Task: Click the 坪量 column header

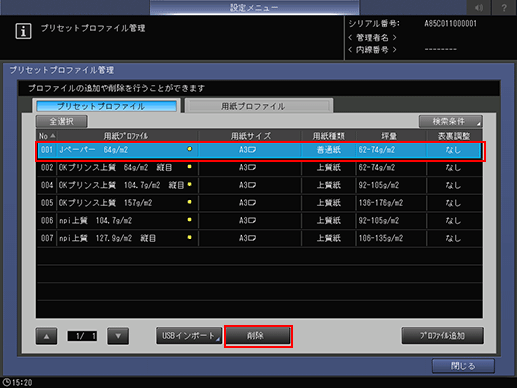Action: point(390,136)
